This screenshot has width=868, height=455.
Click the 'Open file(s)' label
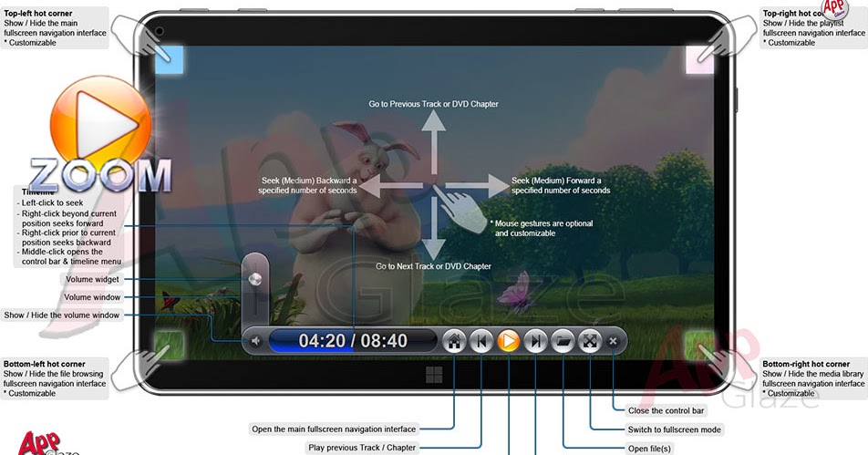[x=649, y=449]
